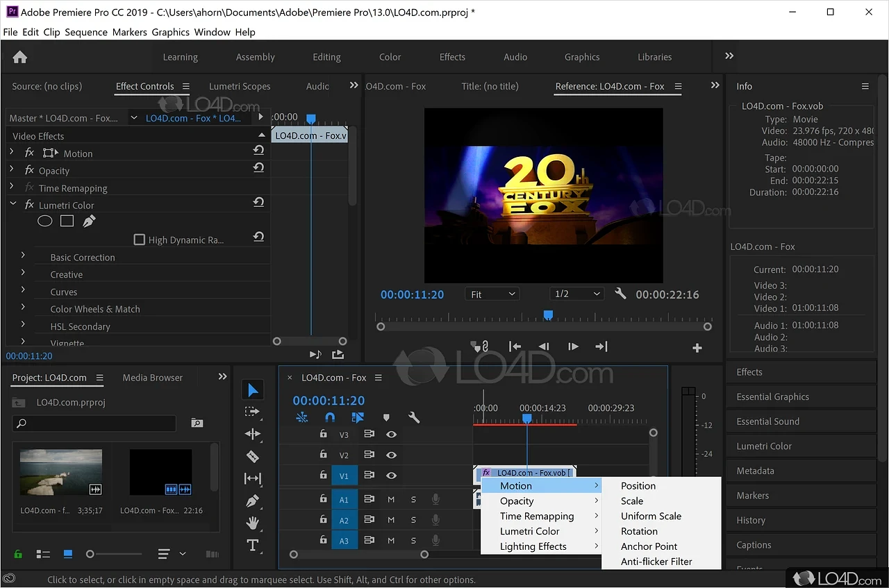Screen dimensions: 889x588
Task: Open the monitor settings wrench
Action: 620,294
